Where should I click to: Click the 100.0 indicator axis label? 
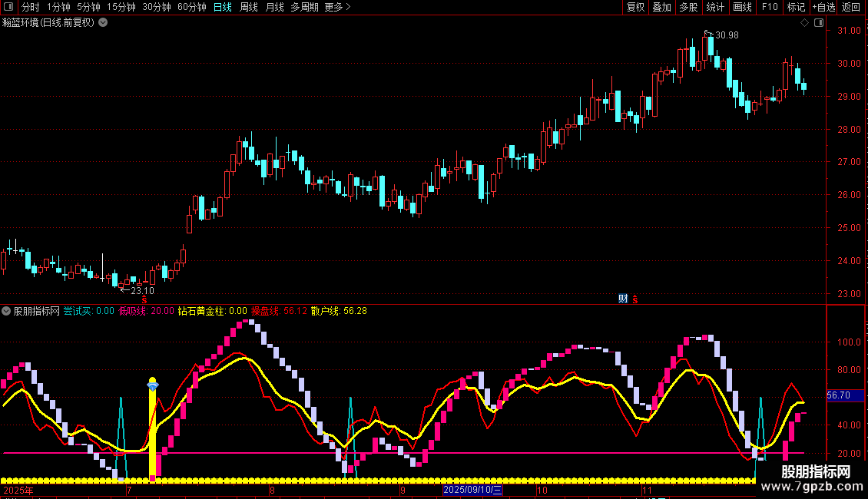click(849, 342)
